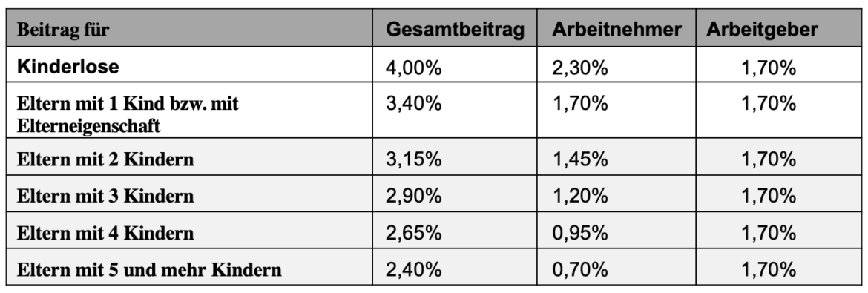Select the Gesamtbeitrag column header
Image resolution: width=868 pixels, height=293 pixels.
click(x=455, y=28)
